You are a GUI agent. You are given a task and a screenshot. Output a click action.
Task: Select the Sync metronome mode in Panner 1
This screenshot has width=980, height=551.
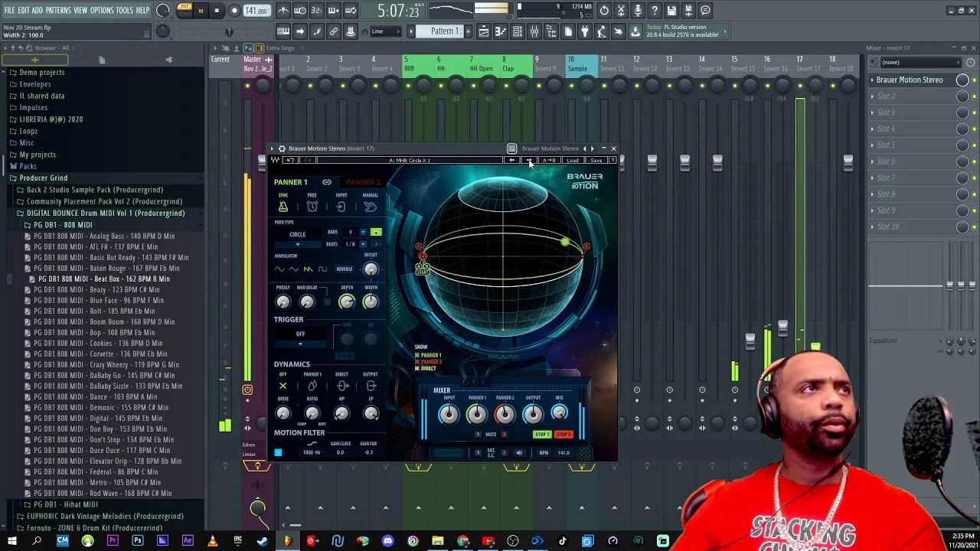283,207
